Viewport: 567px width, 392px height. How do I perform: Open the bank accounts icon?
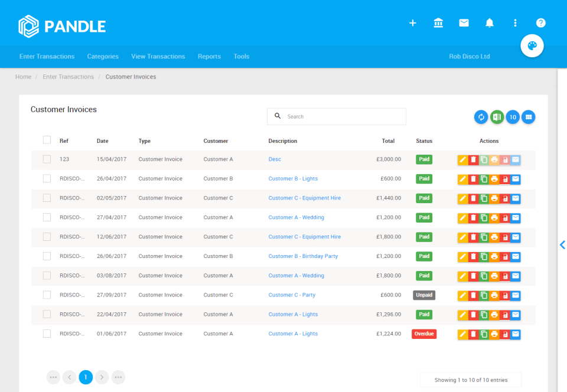(438, 23)
